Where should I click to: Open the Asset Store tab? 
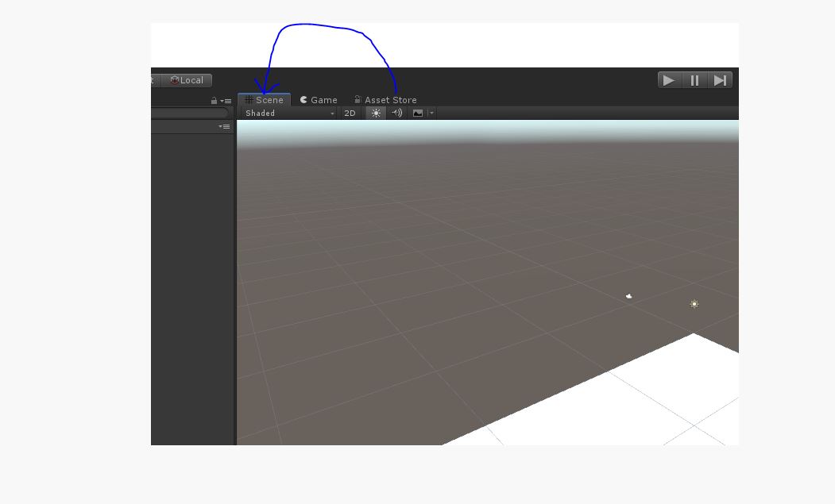[x=385, y=100]
